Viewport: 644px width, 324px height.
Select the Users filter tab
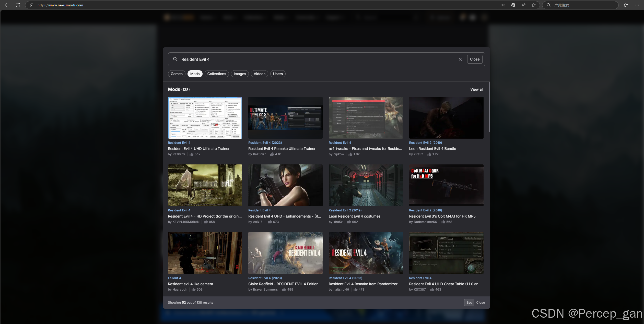(278, 74)
